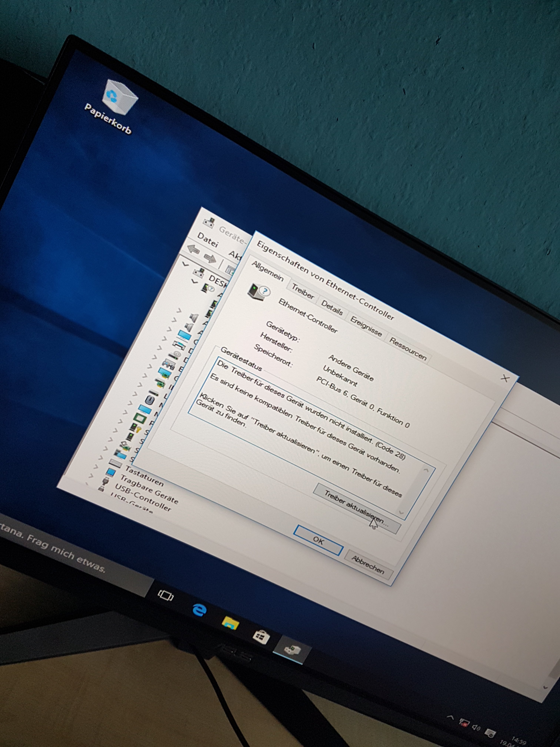Click the volume speaker tray icon
The image size is (560, 747).
click(476, 728)
